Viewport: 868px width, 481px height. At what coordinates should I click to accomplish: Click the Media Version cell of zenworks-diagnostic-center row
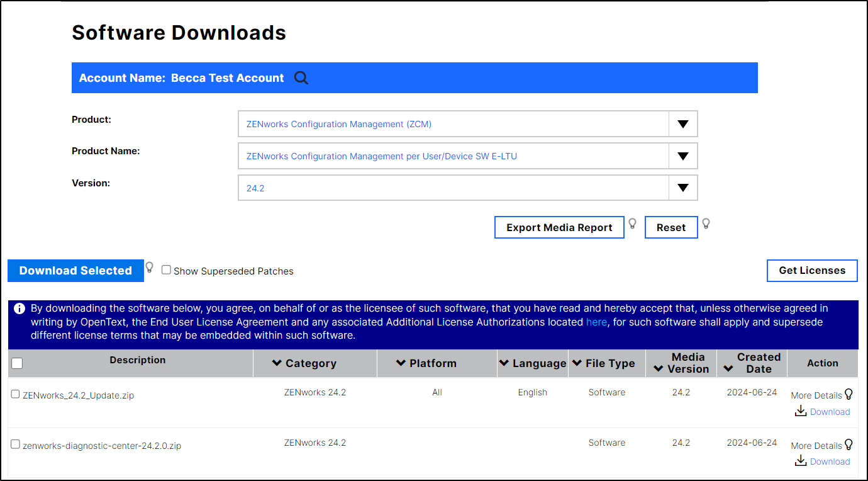(x=681, y=443)
